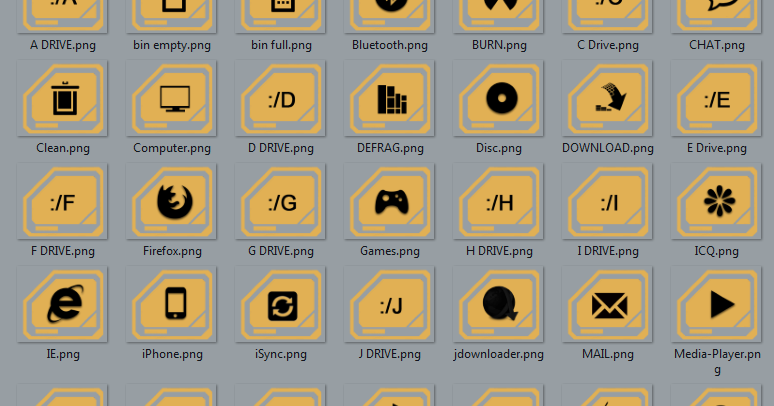Click the I DRIVE.png file name label

click(608, 251)
